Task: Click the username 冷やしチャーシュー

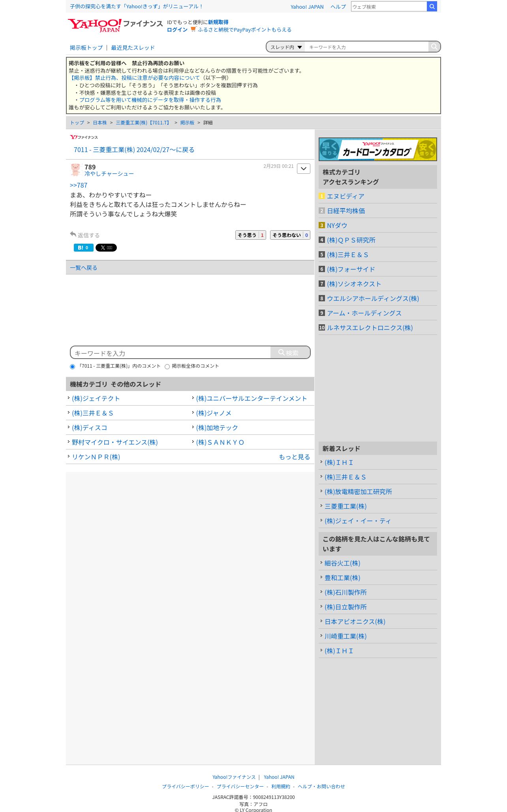Action: point(109,174)
